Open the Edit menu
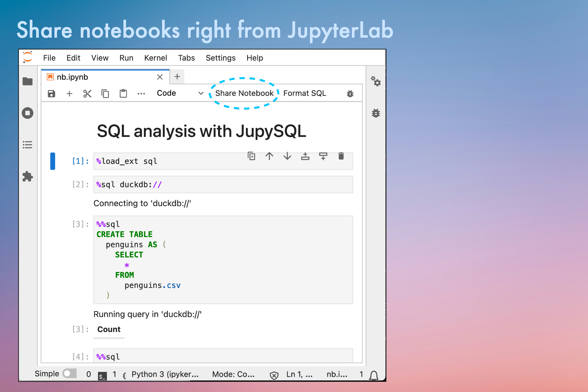Viewport: 588px width, 392px height. point(73,58)
